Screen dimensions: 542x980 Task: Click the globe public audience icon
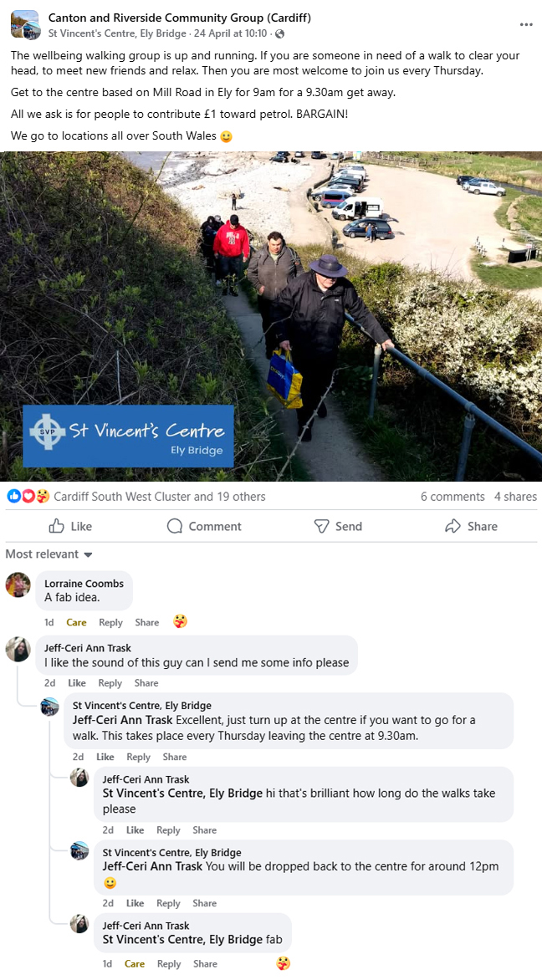point(279,33)
